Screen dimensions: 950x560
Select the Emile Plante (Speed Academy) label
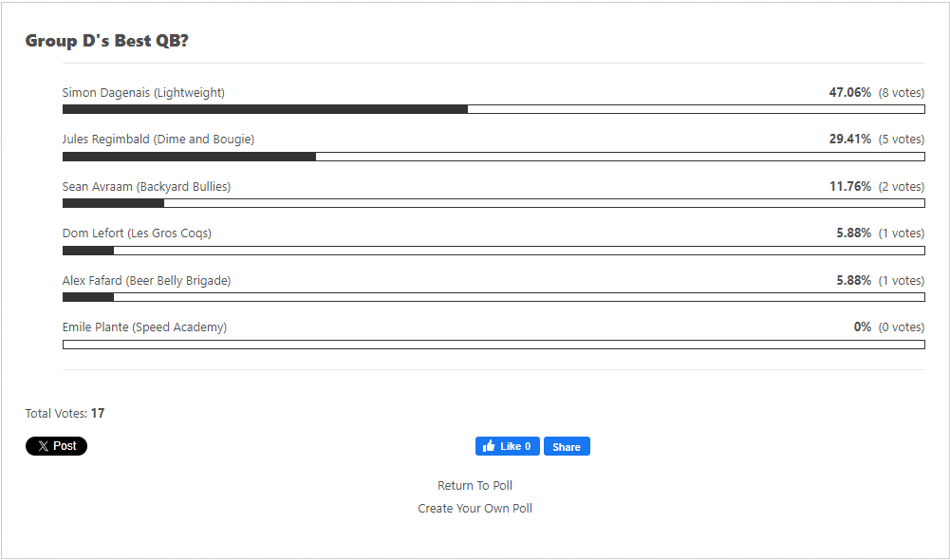(x=145, y=327)
